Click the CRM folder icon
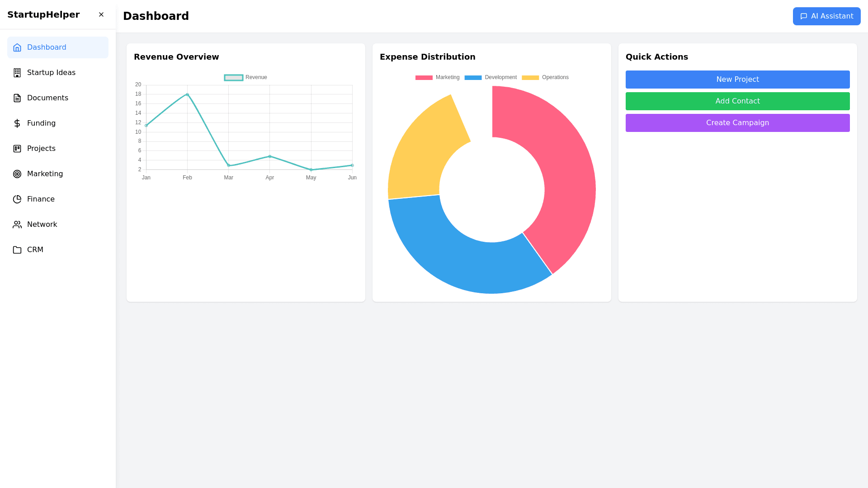The height and width of the screenshot is (488, 868). tap(17, 250)
